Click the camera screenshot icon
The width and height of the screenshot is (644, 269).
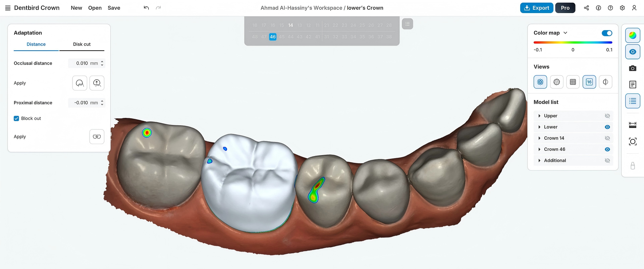click(633, 68)
